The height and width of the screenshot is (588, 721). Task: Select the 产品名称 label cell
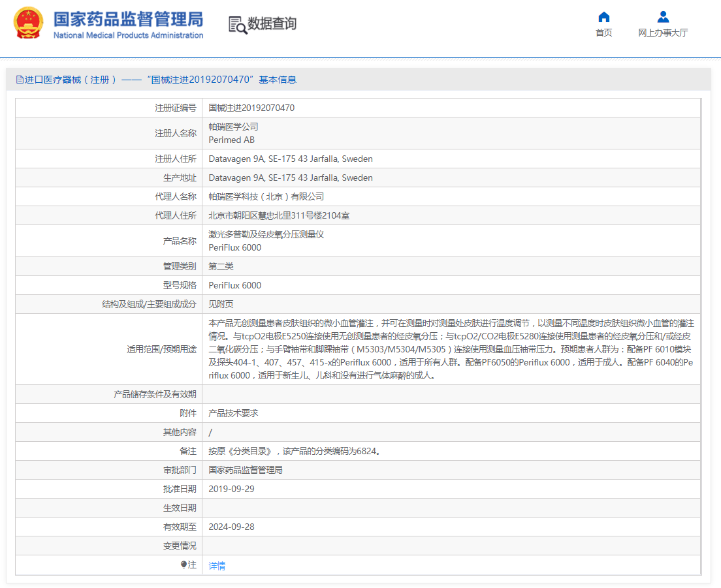click(108, 241)
